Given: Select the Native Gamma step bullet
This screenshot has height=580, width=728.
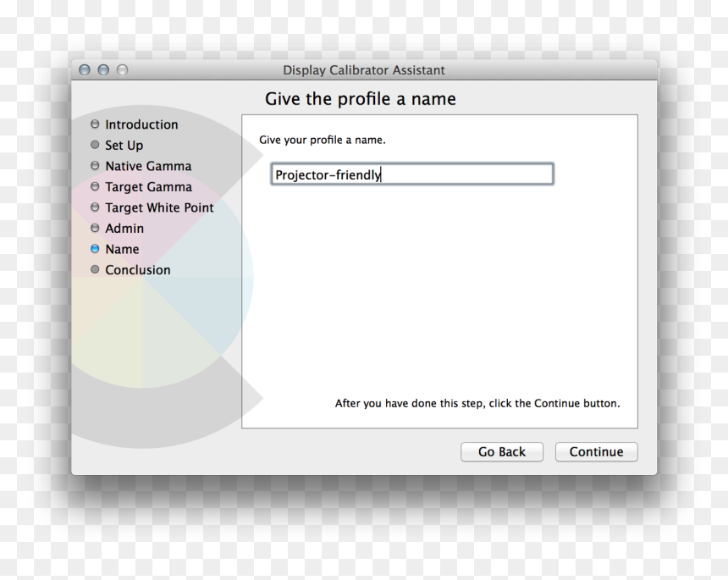Looking at the screenshot, I should [95, 166].
